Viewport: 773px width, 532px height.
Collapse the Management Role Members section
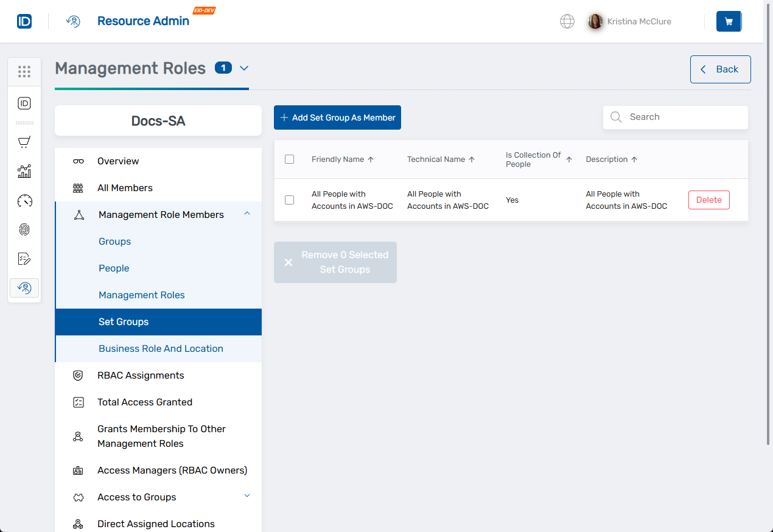247,214
